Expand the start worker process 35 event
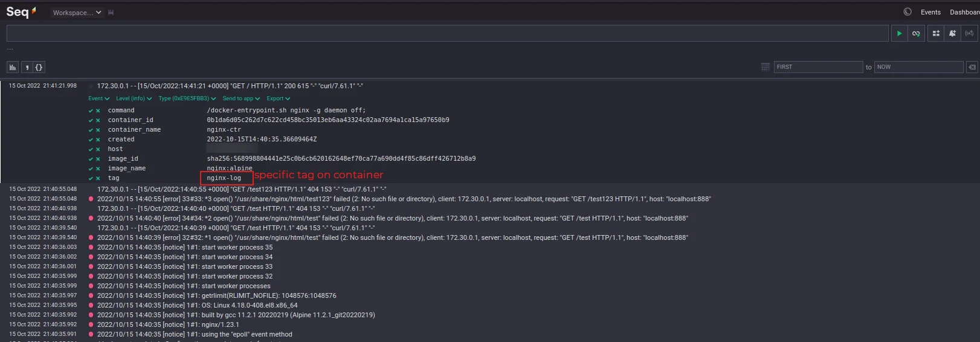The width and height of the screenshot is (980, 342). coord(185,247)
